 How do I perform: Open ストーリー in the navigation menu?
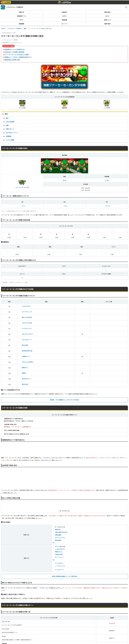point(64,24)
